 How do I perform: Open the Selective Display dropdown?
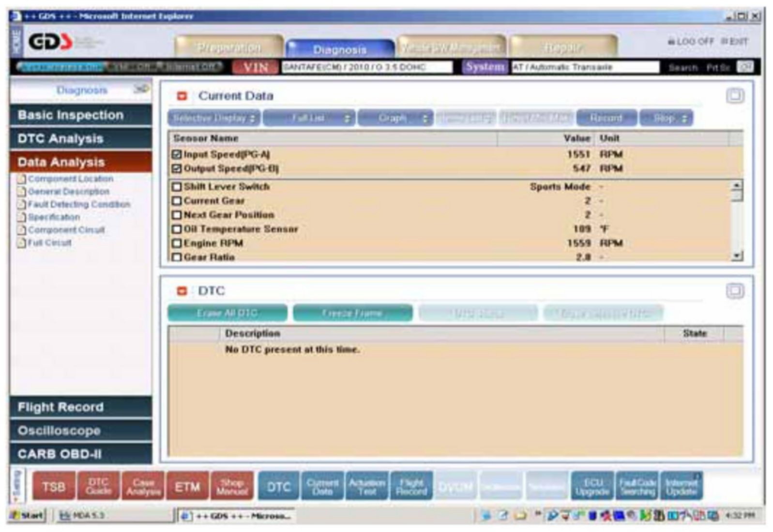[213, 118]
